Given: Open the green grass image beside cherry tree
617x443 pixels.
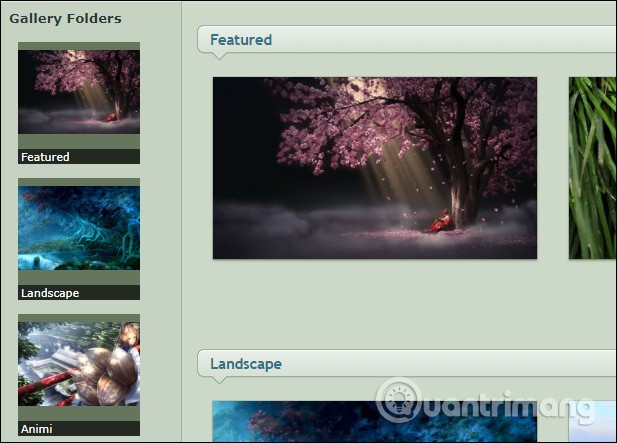Looking at the screenshot, I should click(592, 167).
